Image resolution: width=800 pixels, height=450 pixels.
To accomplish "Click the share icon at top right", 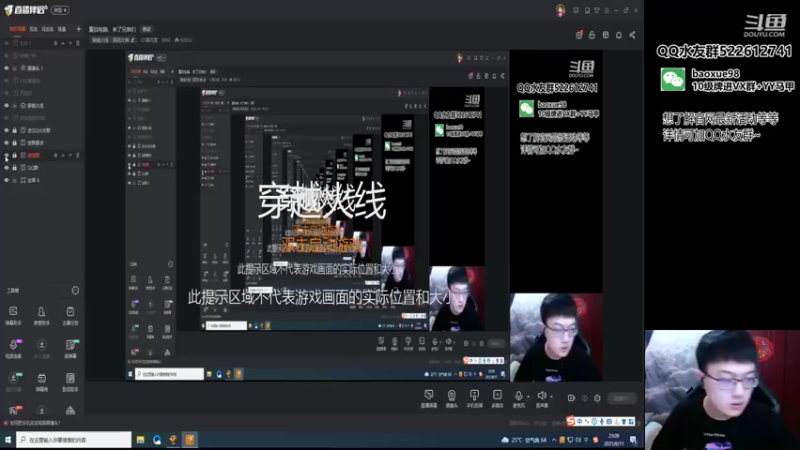I will [x=632, y=35].
